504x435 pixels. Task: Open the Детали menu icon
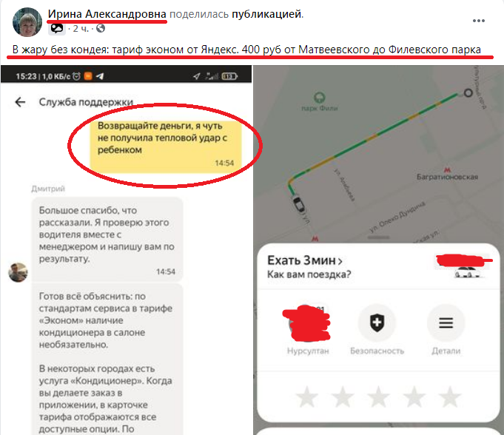click(446, 323)
